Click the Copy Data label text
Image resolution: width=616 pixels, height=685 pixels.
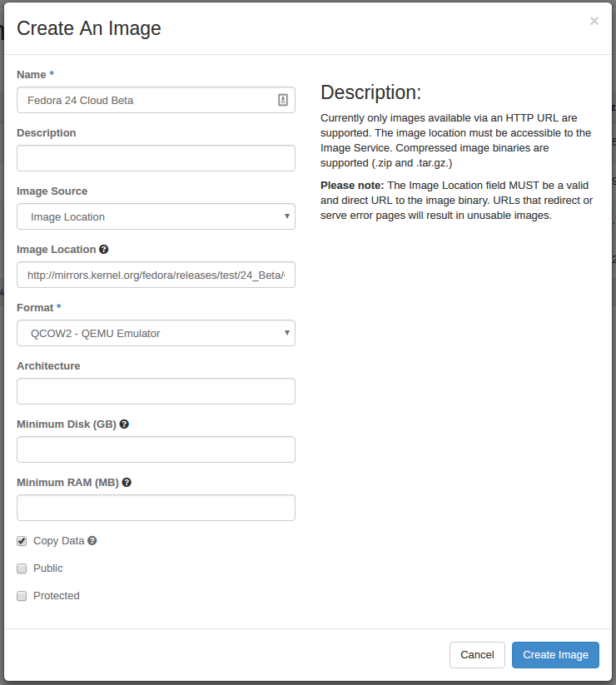[58, 540]
